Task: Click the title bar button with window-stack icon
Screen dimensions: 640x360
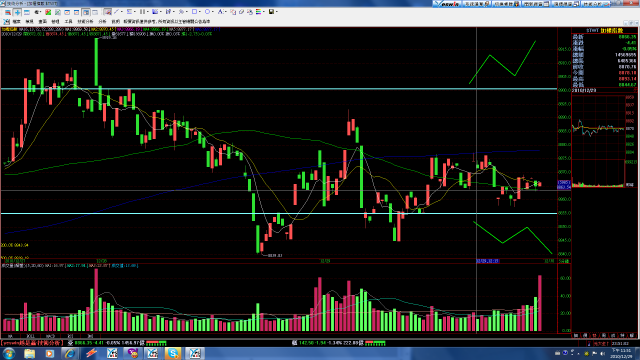Action: click(x=566, y=4)
